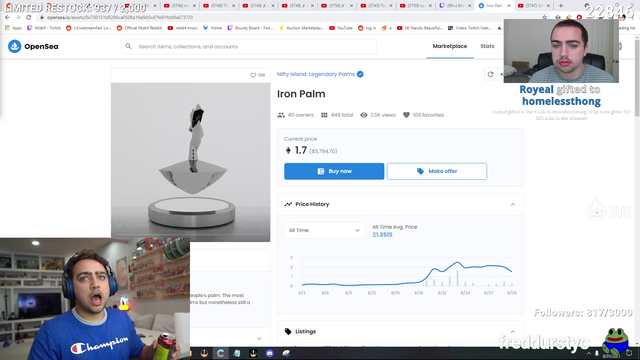The width and height of the screenshot is (640, 360).
Task: Collapse the Listings section
Action: point(513,331)
